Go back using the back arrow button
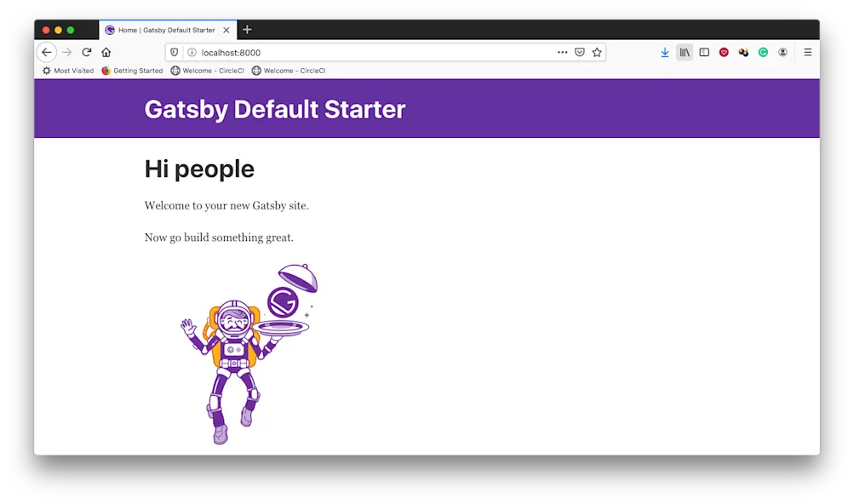The width and height of the screenshot is (854, 504). tap(47, 52)
